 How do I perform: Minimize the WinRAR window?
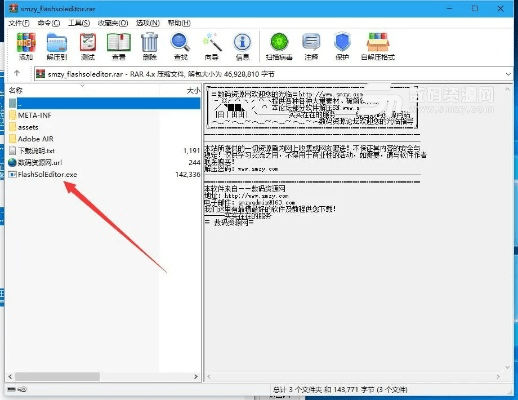449,9
